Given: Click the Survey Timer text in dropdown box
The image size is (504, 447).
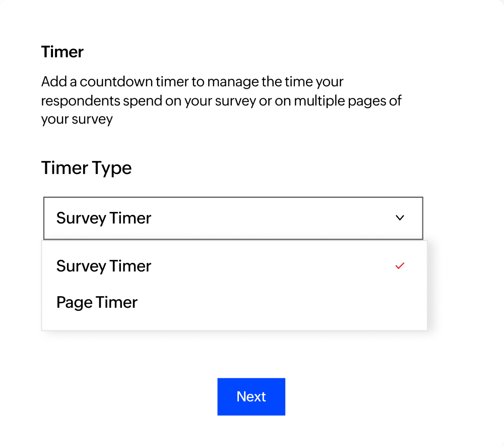Looking at the screenshot, I should click(103, 218).
